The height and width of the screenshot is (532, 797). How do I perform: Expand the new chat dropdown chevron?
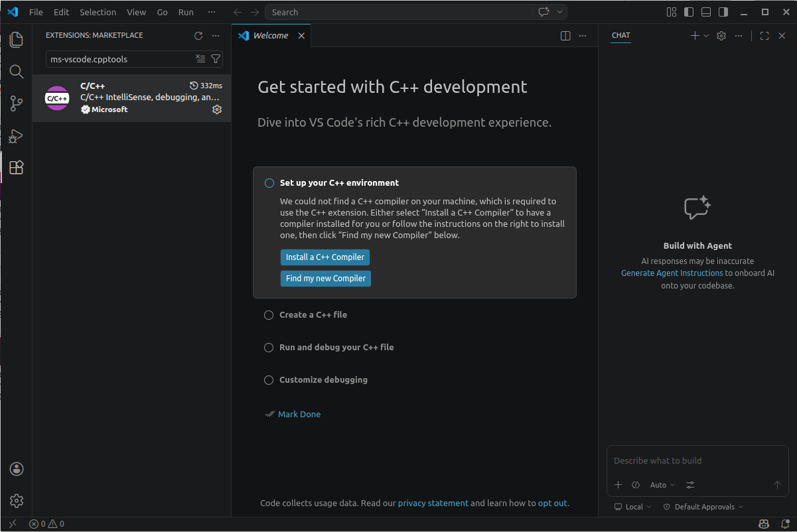click(706, 36)
